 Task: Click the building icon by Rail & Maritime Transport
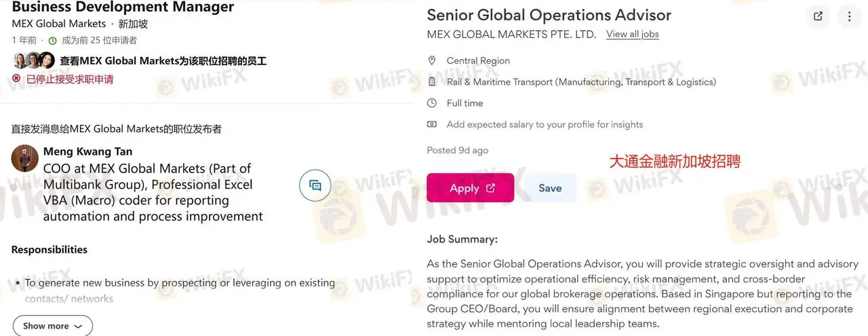432,82
